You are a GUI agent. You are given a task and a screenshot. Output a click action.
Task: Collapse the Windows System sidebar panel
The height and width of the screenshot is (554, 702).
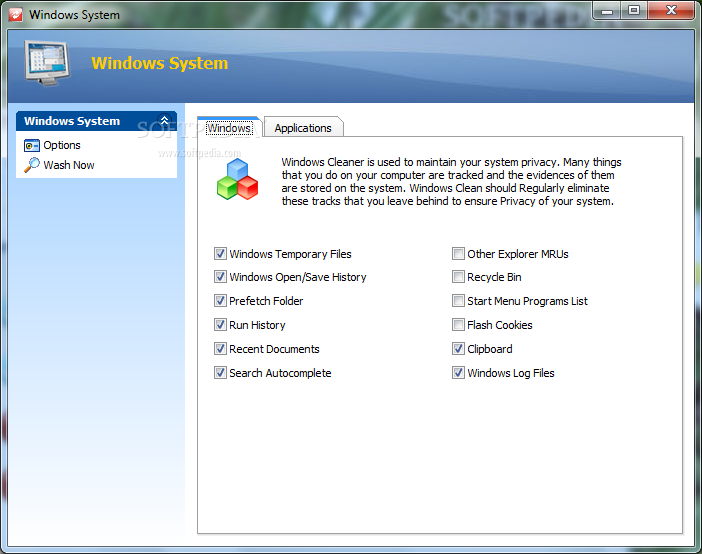point(164,120)
